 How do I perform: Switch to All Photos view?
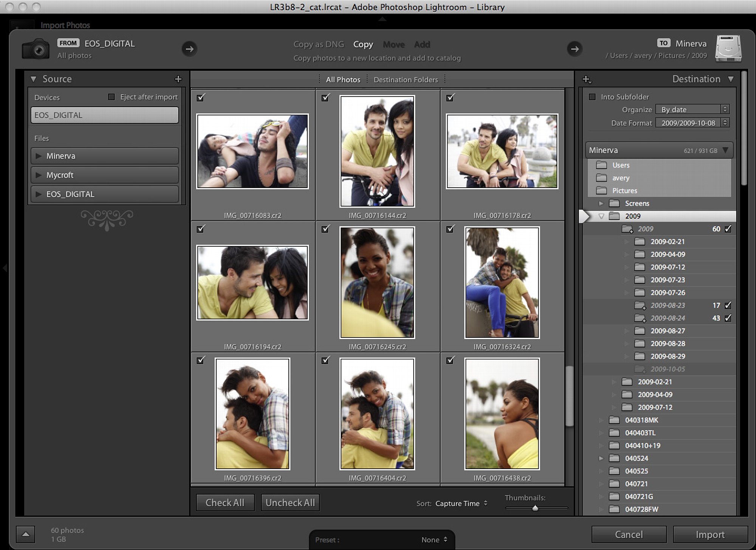pos(343,80)
